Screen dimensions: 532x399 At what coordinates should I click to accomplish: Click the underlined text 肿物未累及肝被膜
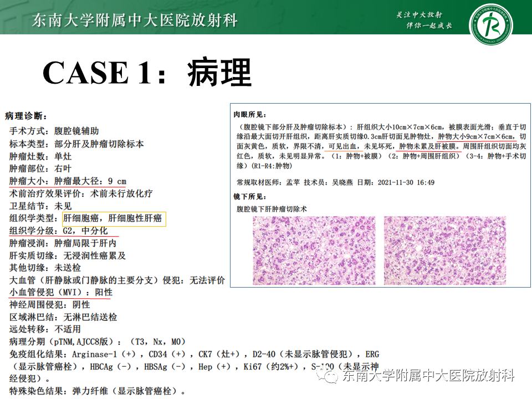[427, 146]
